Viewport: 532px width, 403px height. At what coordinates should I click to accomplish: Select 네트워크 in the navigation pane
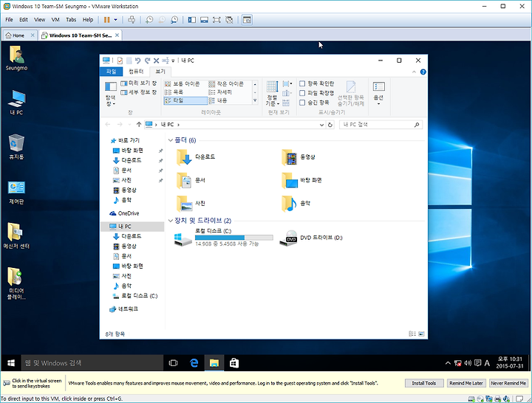click(123, 309)
